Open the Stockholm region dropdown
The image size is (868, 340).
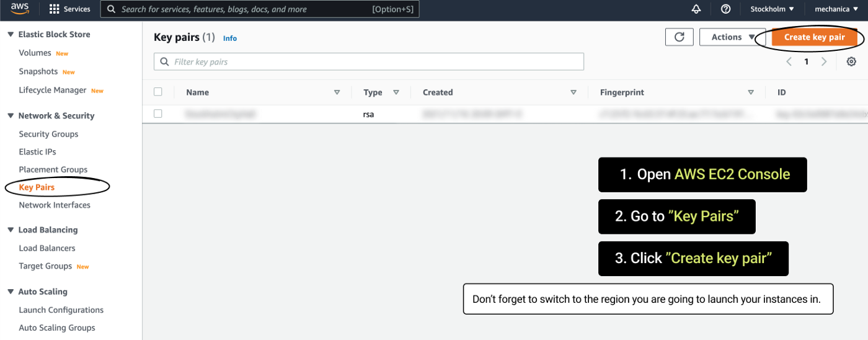(x=772, y=9)
